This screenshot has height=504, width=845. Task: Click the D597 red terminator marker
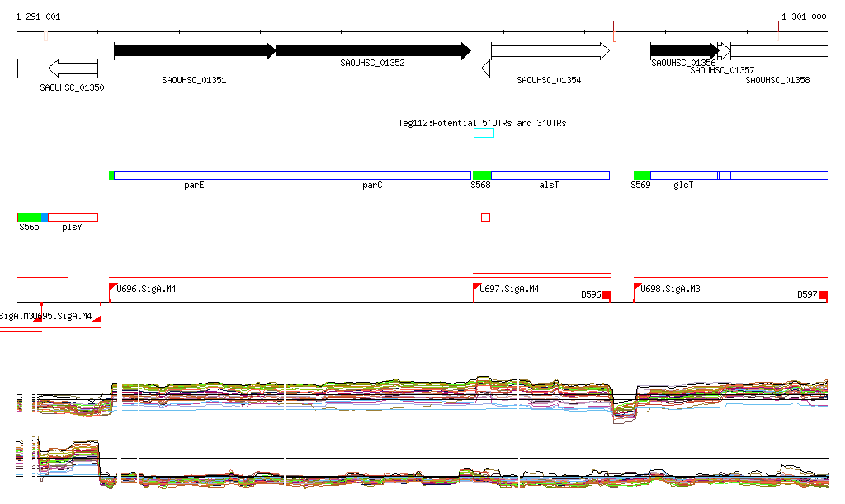point(823,295)
